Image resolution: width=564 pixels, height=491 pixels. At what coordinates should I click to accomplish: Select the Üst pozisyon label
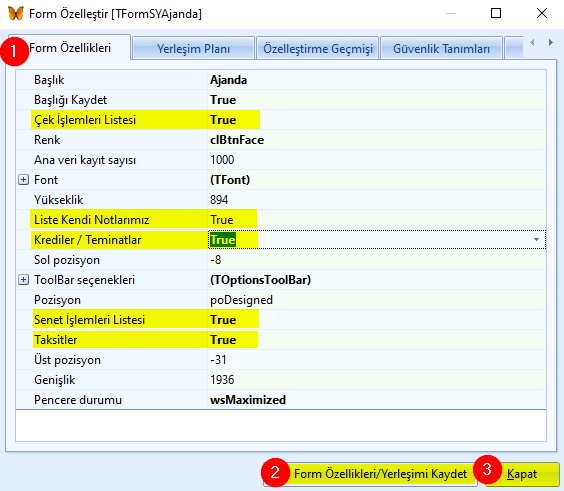[x=67, y=360]
